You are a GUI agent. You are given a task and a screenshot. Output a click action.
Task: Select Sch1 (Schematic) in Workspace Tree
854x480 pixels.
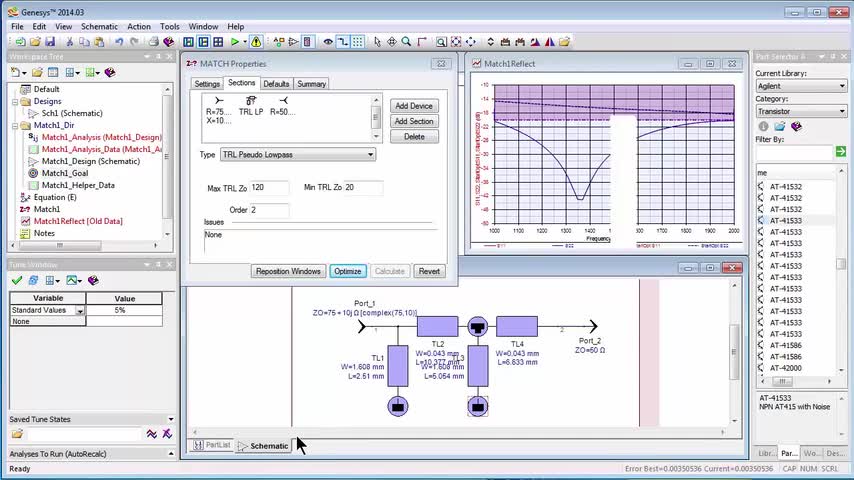[72, 113]
